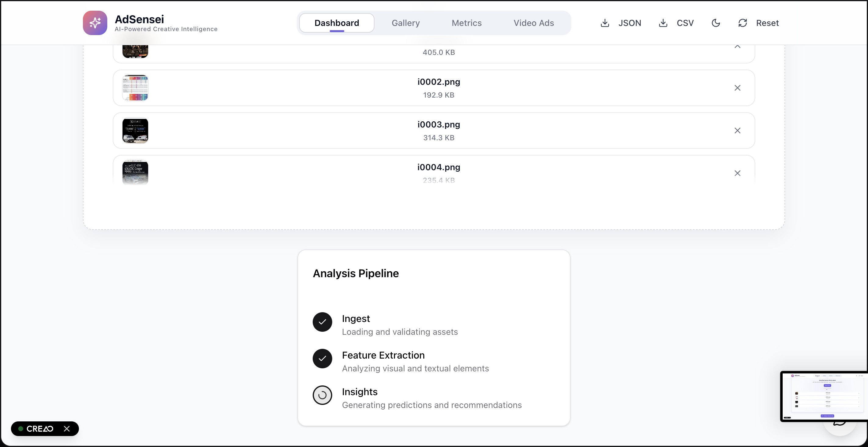
Task: Remove i0002.png from upload list
Action: point(737,88)
